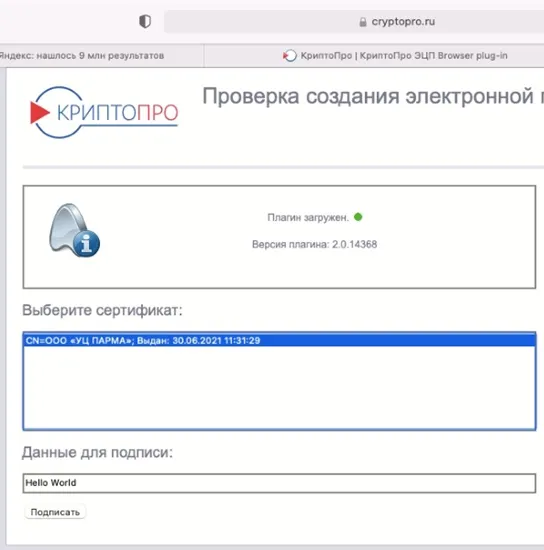Image resolution: width=544 pixels, height=550 pixels.
Task: Click the КриптоПро logo
Action: (104, 112)
